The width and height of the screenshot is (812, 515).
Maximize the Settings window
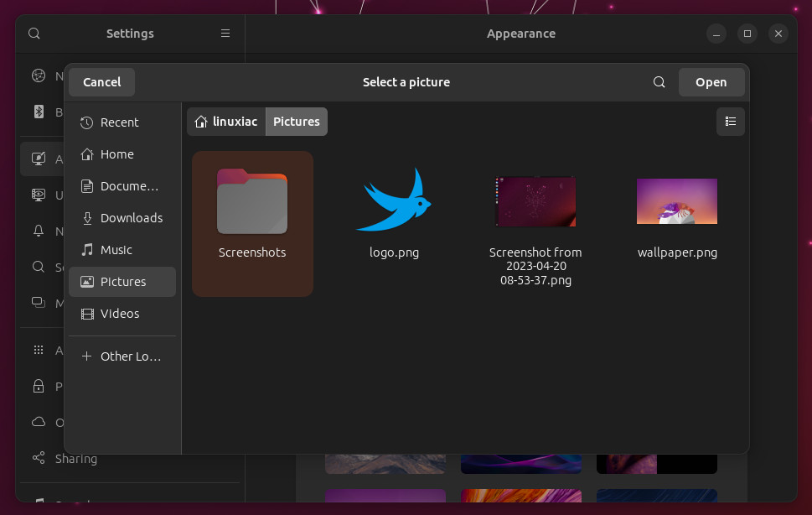tap(747, 34)
